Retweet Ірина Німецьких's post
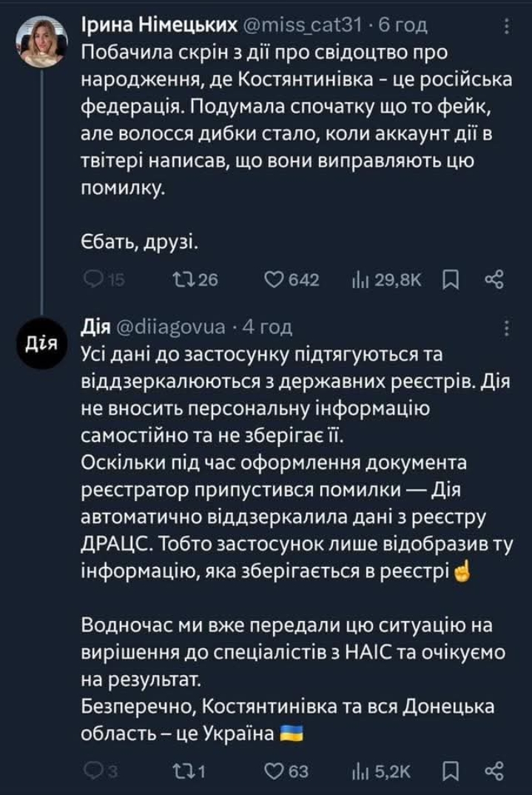 click(181, 279)
